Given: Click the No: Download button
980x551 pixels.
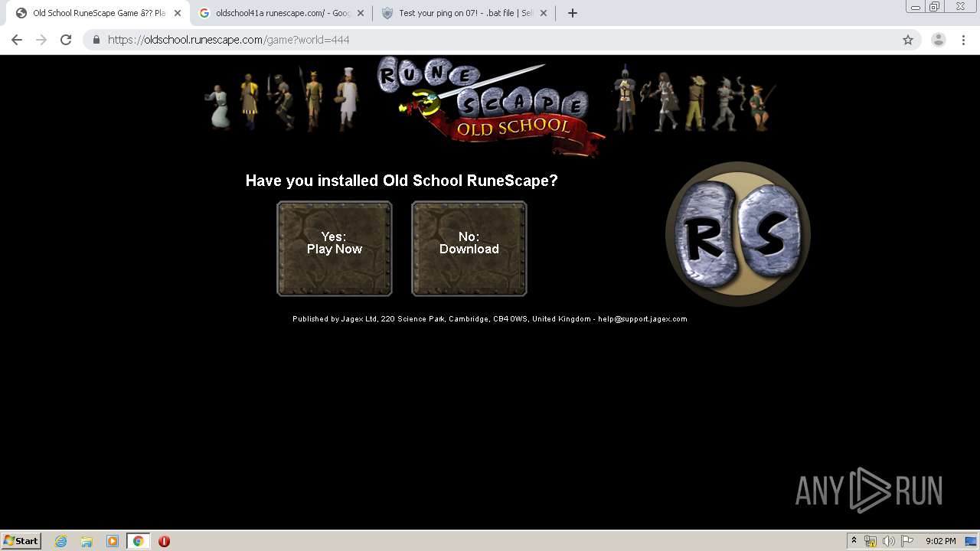Looking at the screenshot, I should point(469,249).
